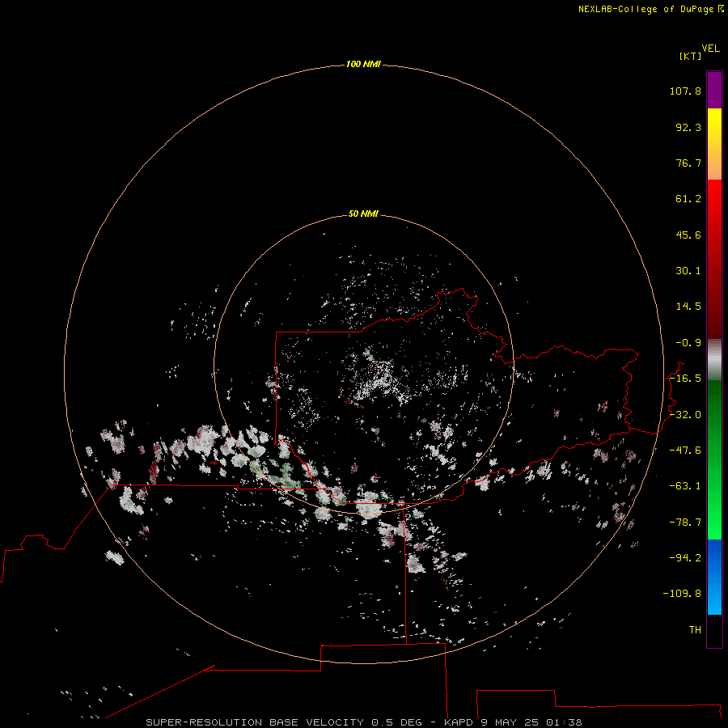Click the -16.5 velocity scale value

pos(685,379)
